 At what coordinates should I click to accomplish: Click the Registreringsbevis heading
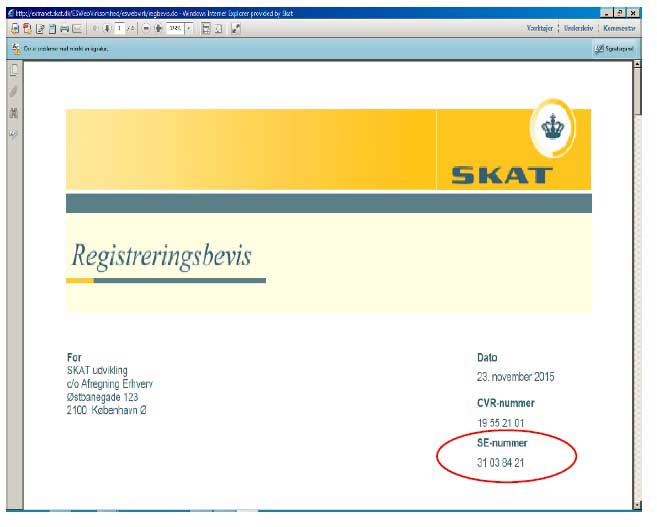pyautogui.click(x=162, y=255)
